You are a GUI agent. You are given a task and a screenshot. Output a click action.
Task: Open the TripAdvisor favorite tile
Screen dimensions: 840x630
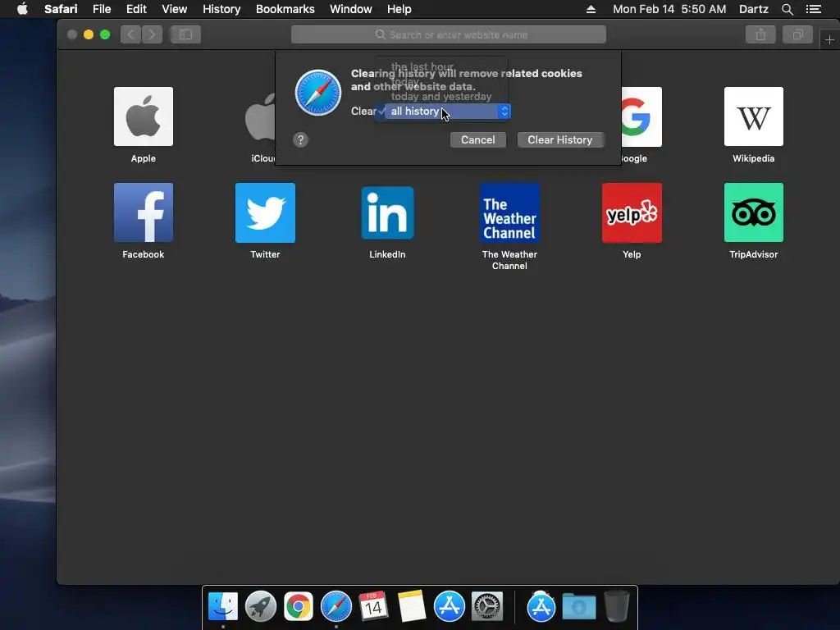point(753,212)
